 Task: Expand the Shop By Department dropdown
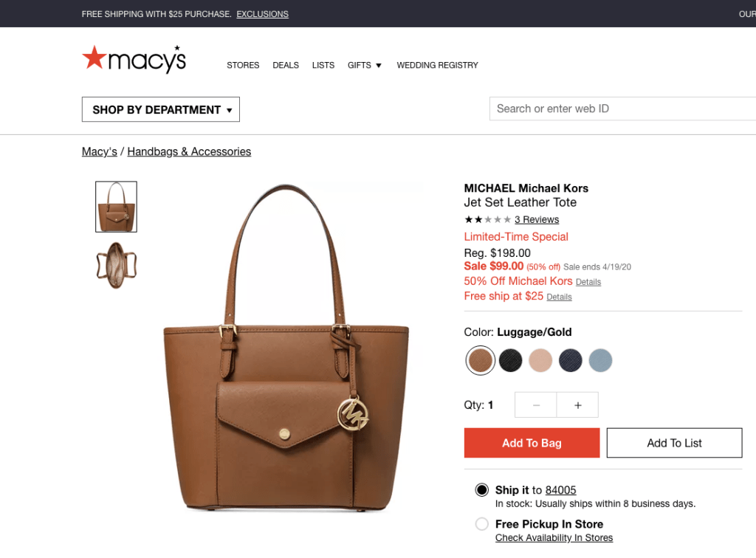(160, 109)
